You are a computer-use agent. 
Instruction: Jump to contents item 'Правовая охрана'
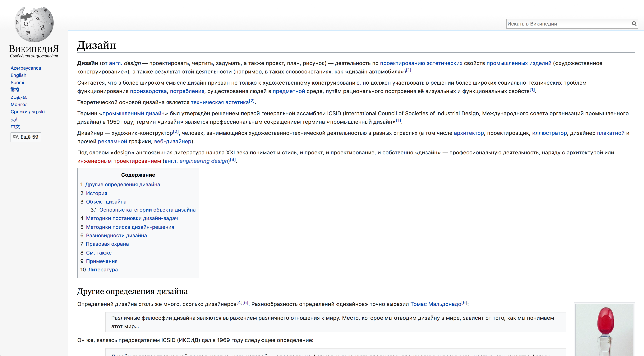pyautogui.click(x=107, y=244)
